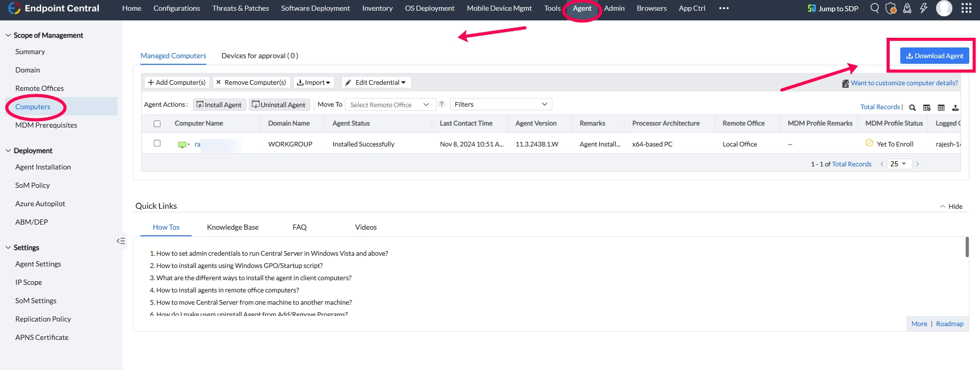Click the table search magnifier icon
Screen dimensions: 980x370
click(912, 108)
